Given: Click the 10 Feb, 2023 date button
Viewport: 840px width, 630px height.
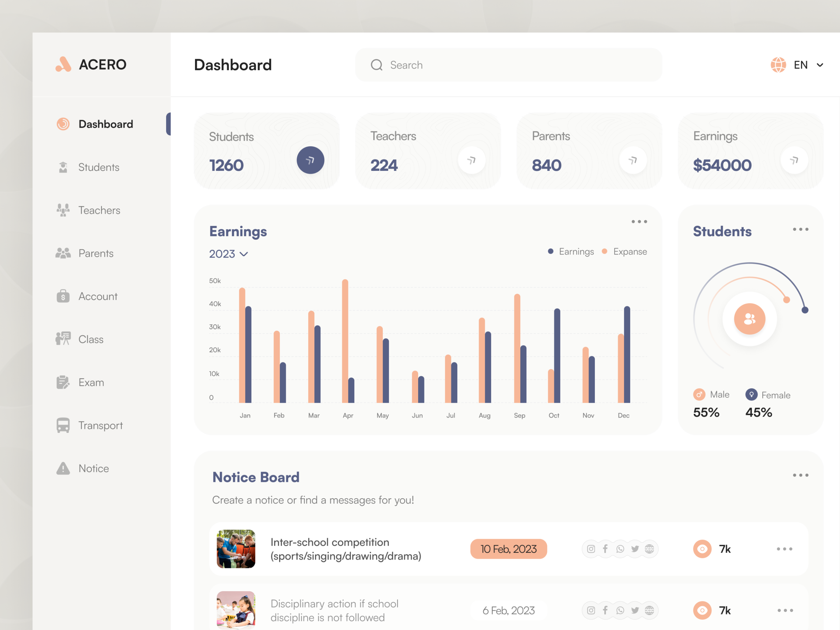Looking at the screenshot, I should click(x=508, y=549).
